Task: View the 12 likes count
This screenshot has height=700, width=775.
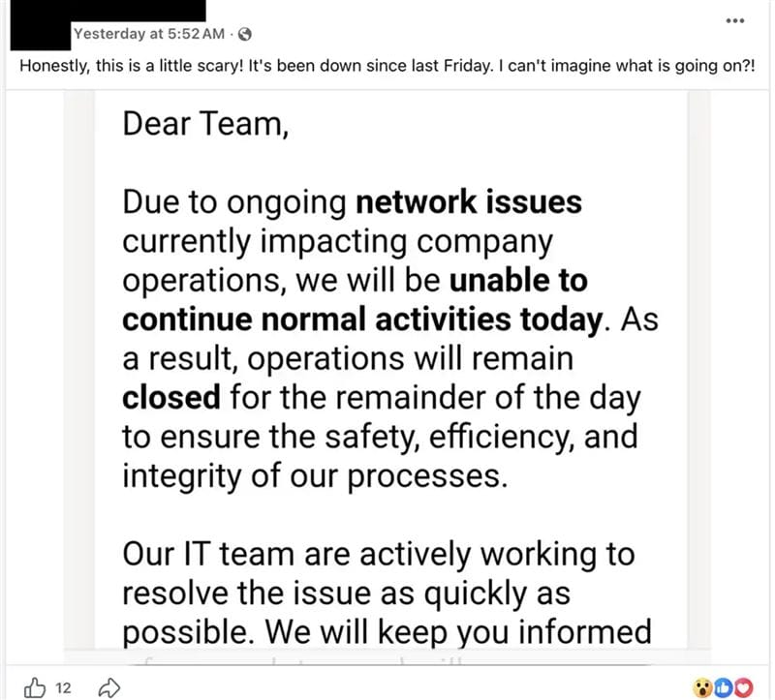Action: pos(63,687)
